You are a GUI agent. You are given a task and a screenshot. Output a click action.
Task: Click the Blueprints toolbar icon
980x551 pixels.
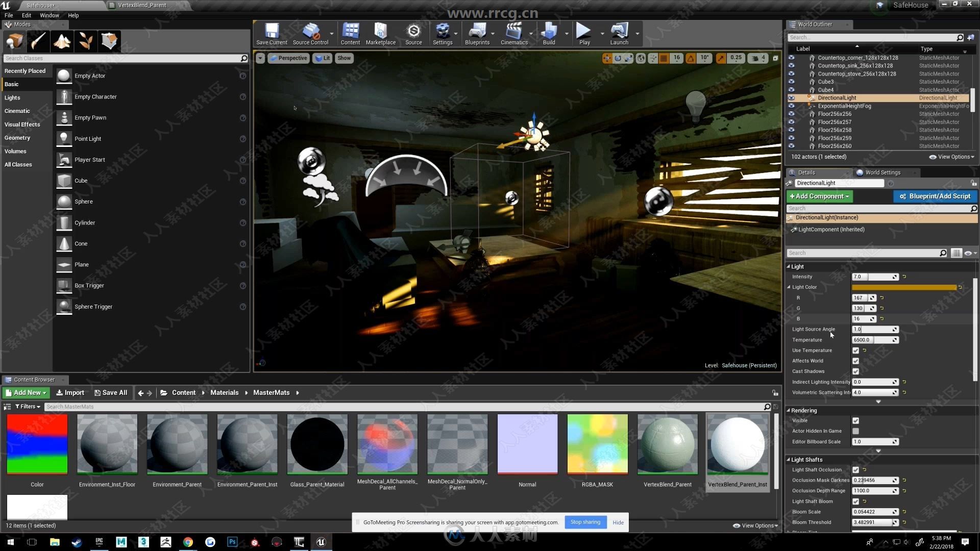pos(477,33)
